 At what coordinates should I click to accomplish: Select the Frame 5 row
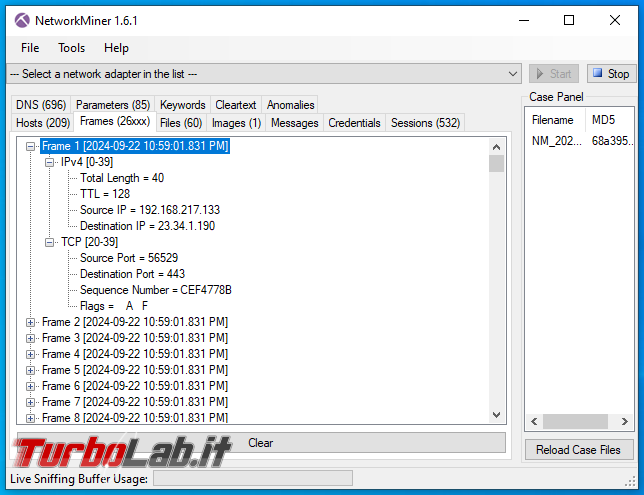pyautogui.click(x=135, y=370)
